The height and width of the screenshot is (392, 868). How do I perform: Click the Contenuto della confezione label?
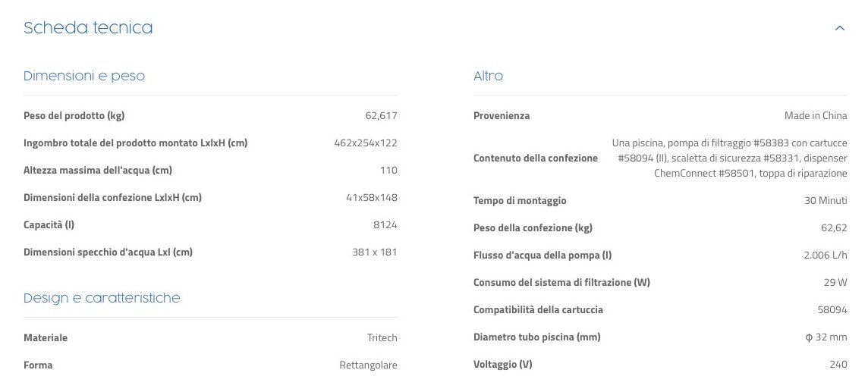click(x=535, y=158)
